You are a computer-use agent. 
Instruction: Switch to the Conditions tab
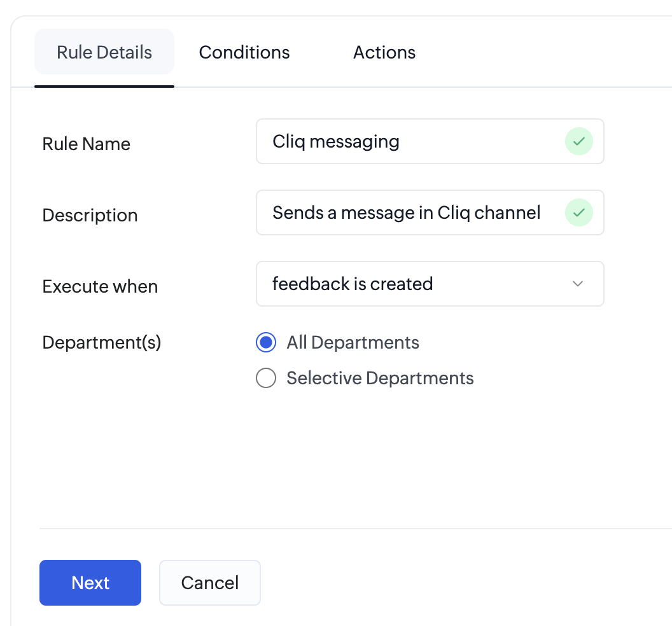(x=244, y=52)
